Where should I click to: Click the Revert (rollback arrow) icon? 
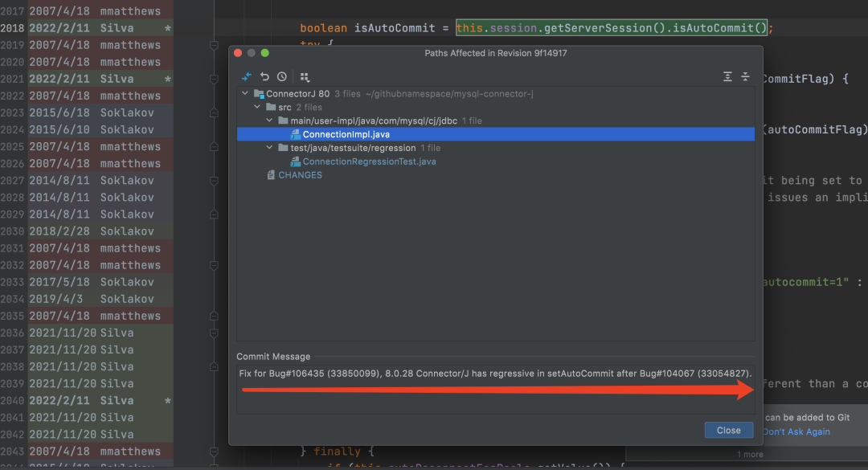click(265, 76)
